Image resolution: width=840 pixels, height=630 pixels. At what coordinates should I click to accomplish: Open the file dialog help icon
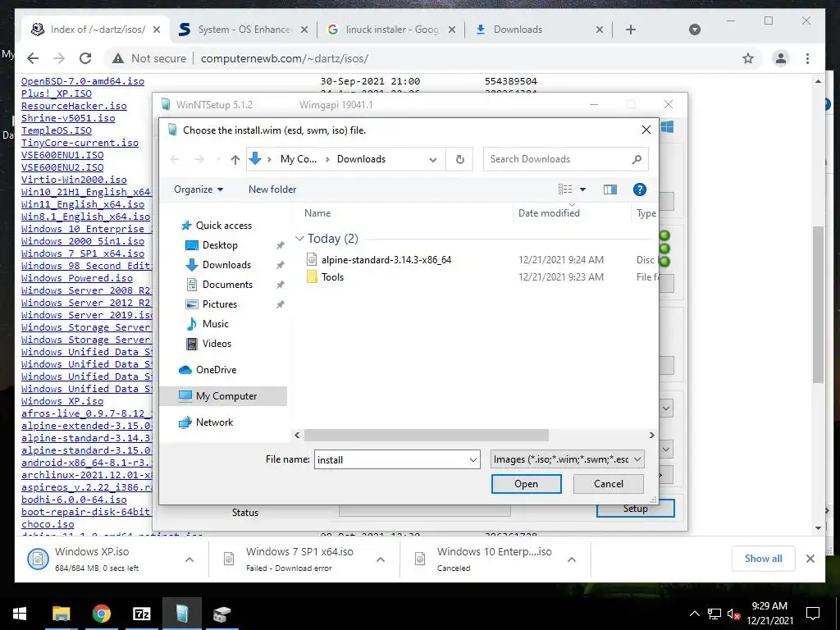pyautogui.click(x=639, y=189)
